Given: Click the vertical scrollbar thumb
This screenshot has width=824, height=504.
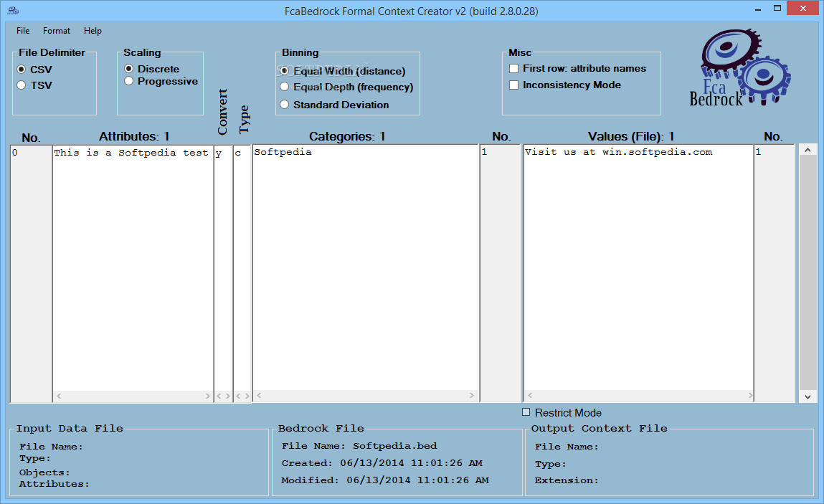Looking at the screenshot, I should click(808, 273).
